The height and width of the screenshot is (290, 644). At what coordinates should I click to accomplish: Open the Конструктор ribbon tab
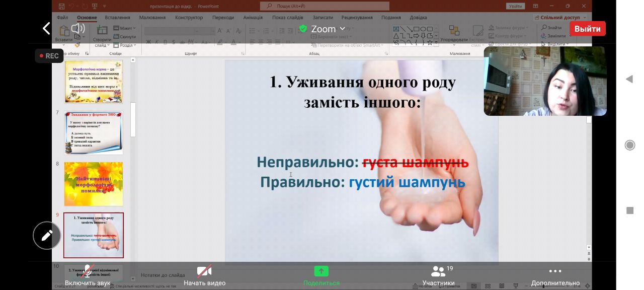[x=189, y=18]
